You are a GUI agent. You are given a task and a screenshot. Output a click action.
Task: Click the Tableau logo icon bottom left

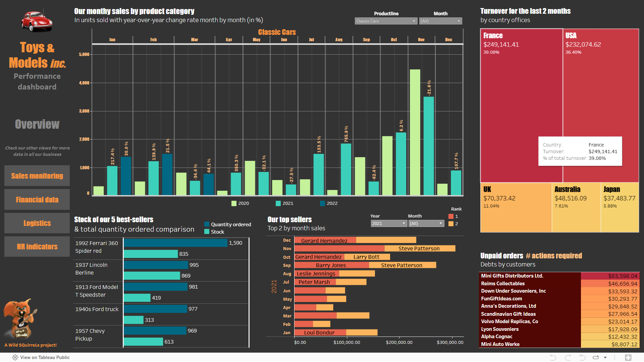tap(15, 357)
